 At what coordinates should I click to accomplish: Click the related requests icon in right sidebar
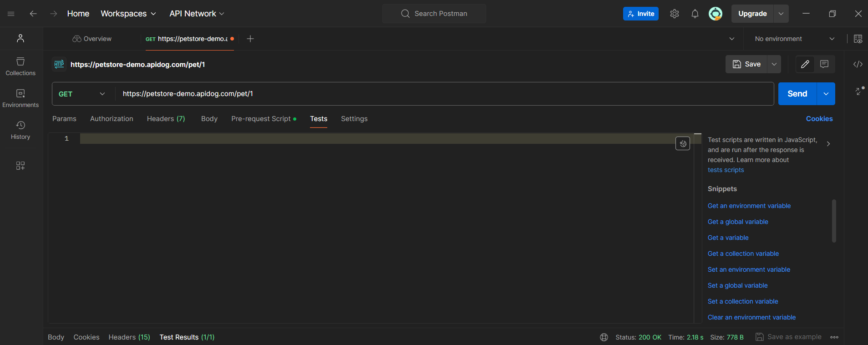(859, 91)
